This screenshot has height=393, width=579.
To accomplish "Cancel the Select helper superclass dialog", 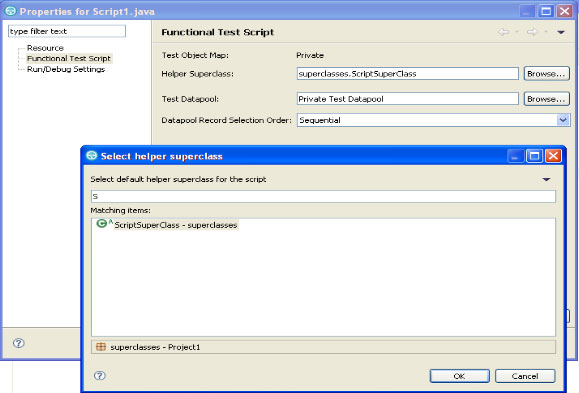I will (525, 376).
